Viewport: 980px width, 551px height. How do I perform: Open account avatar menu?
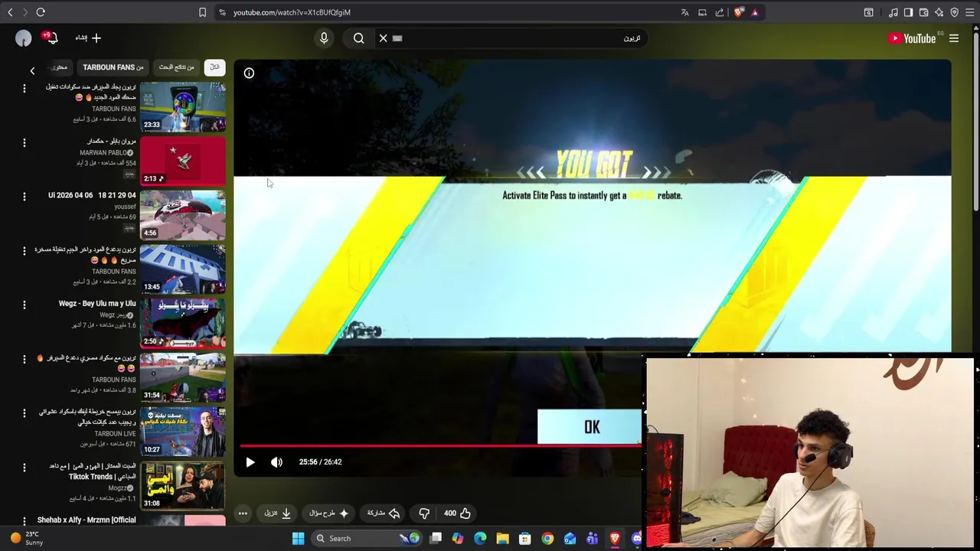[24, 38]
